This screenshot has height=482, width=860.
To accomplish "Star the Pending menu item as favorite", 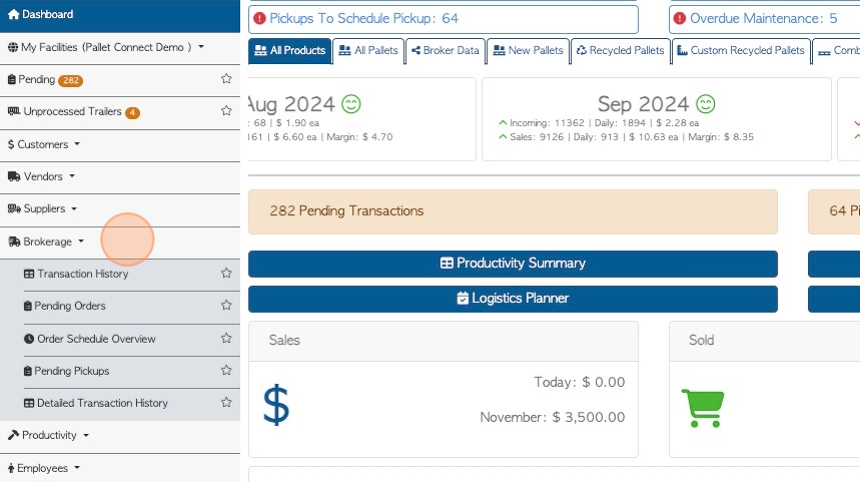I will coord(226,78).
